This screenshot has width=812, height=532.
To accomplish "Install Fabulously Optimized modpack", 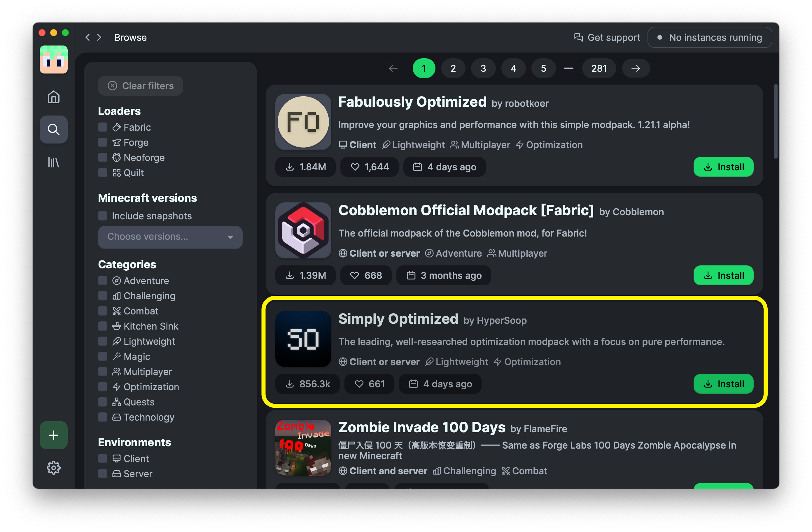I will click(x=723, y=167).
